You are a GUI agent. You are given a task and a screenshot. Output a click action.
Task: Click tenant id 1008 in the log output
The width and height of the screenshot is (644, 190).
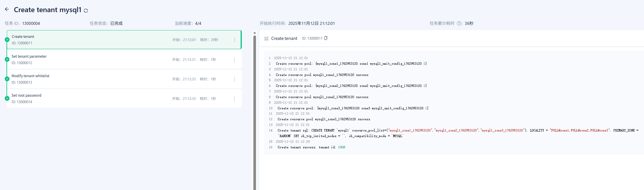click(342, 147)
